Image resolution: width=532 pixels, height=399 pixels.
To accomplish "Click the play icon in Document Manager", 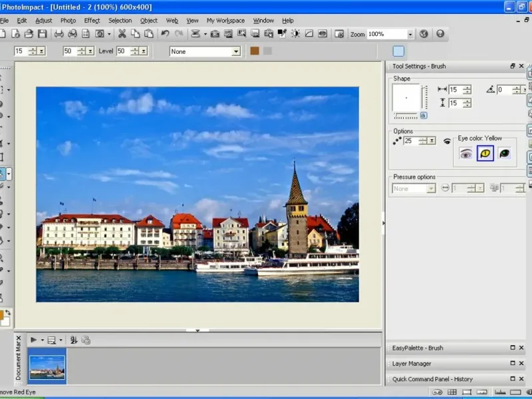I will [34, 340].
